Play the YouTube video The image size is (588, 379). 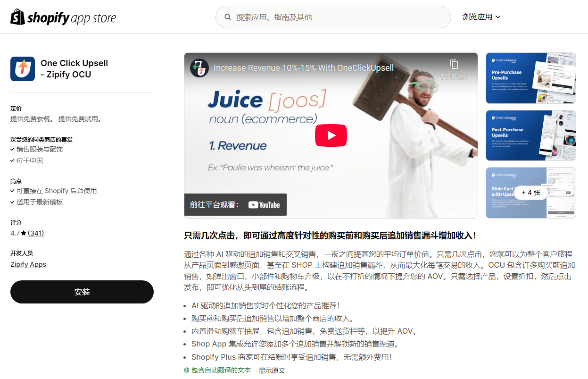pyautogui.click(x=331, y=135)
